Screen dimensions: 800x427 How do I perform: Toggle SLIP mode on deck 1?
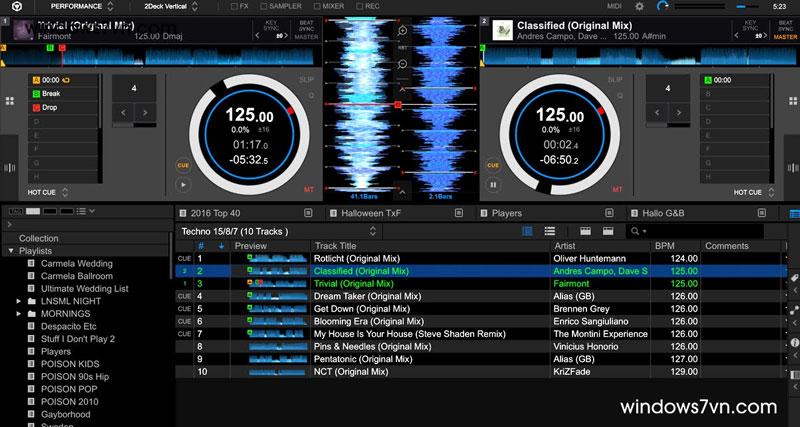[x=306, y=80]
